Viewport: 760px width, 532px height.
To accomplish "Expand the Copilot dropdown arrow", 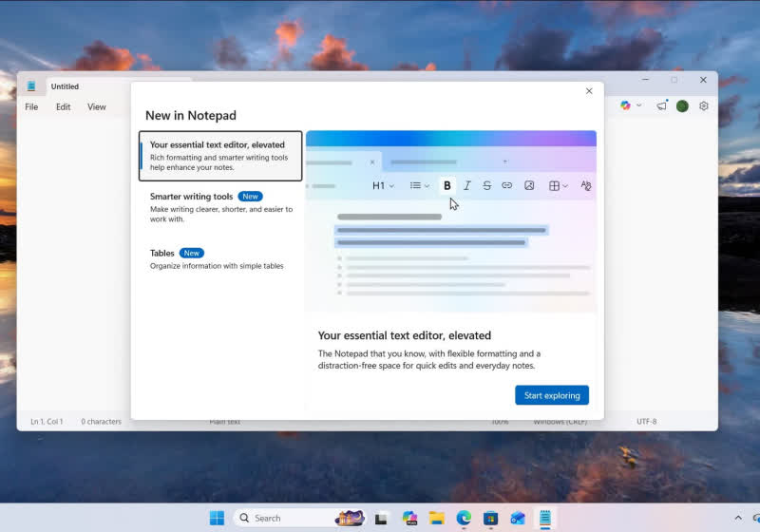I will pos(639,106).
